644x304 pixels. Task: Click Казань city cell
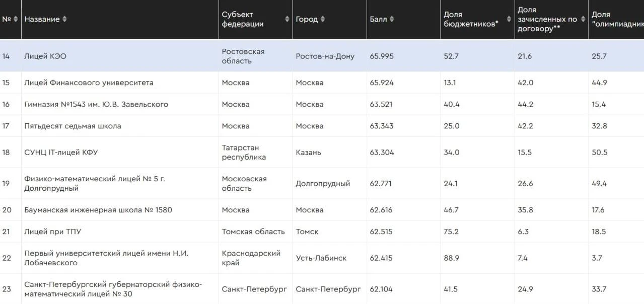click(x=308, y=152)
